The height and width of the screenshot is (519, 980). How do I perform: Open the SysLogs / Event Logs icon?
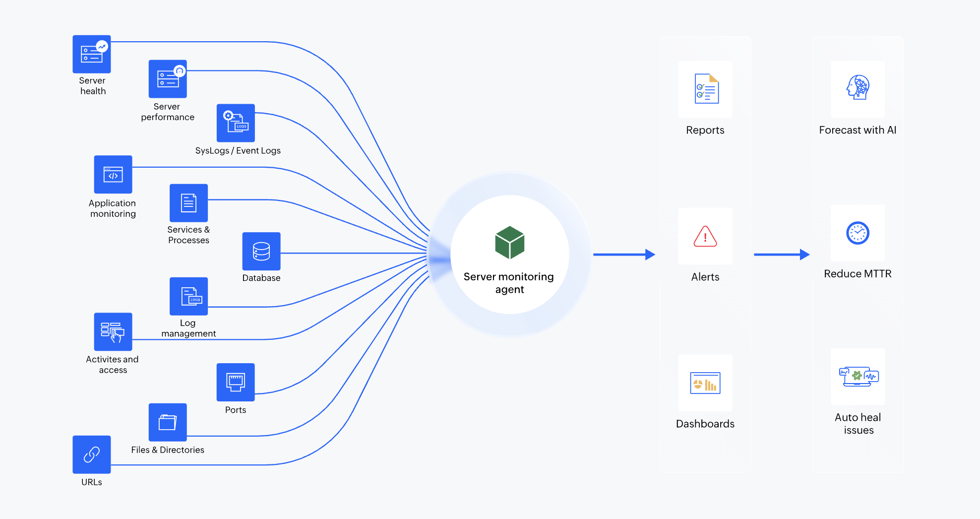[x=236, y=123]
